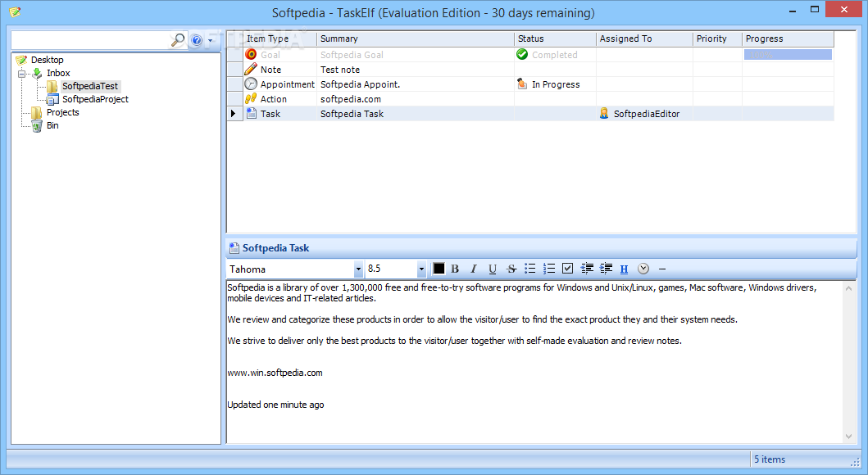The image size is (868, 475).
Task: Toggle bold formatting
Action: coord(455,269)
